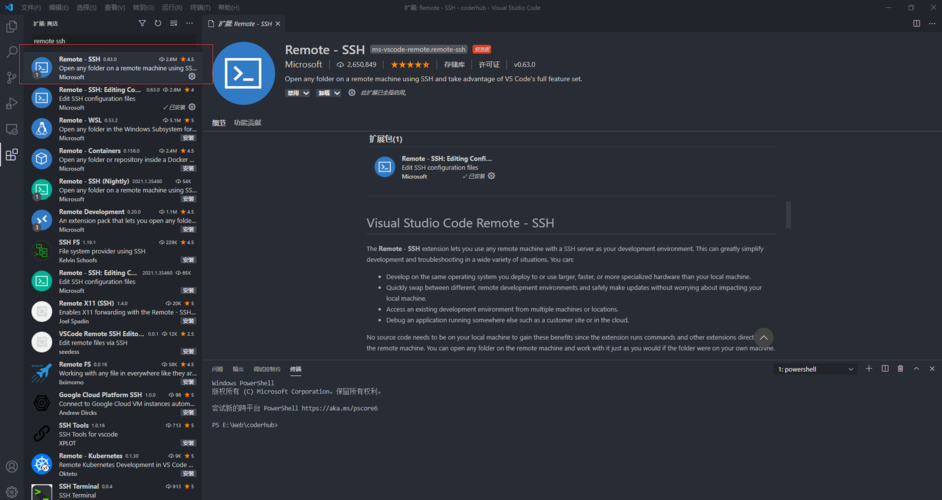
Task: Close the Remote - SSH extension tab
Action: click(278, 23)
